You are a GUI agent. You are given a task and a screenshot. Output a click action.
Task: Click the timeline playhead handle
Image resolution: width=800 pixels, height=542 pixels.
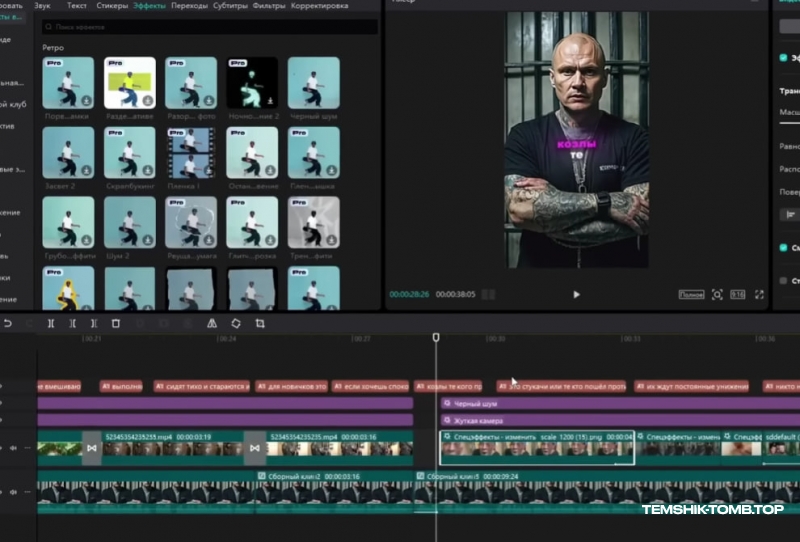point(436,337)
